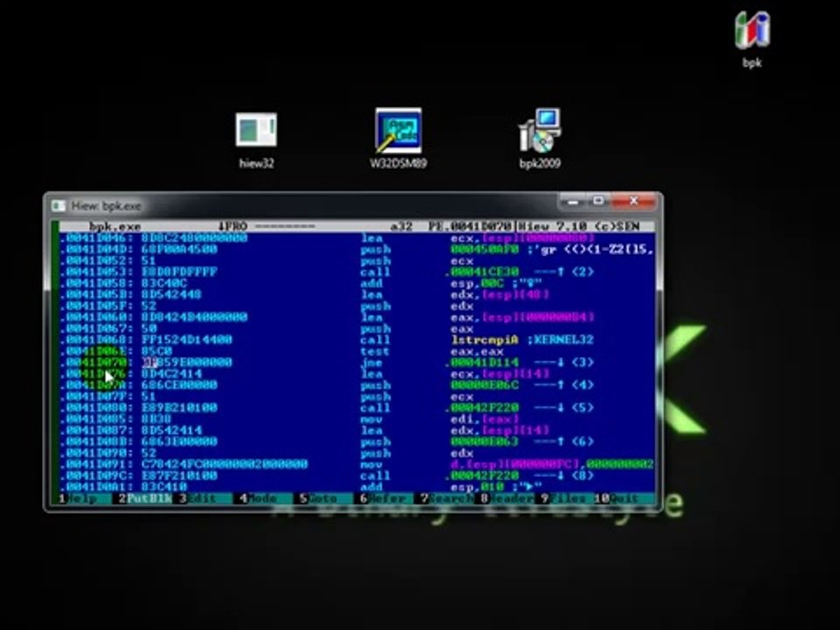The image size is (840, 630).
Task: Click the KERNEL32 comment text
Action: point(560,339)
